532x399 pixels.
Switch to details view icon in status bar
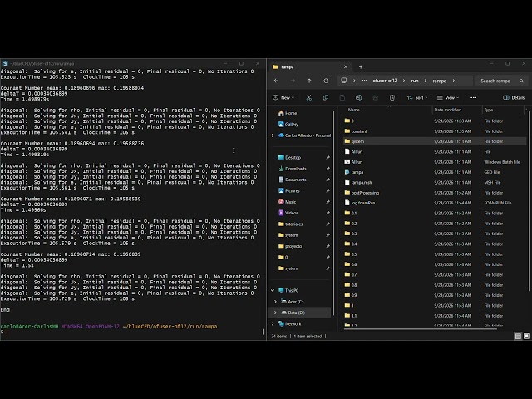518,336
